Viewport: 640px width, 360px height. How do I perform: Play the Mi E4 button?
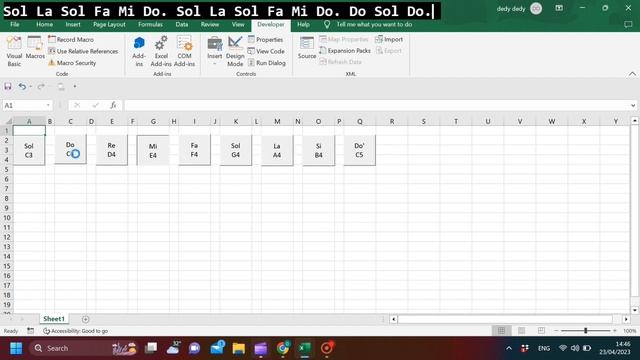tap(153, 151)
